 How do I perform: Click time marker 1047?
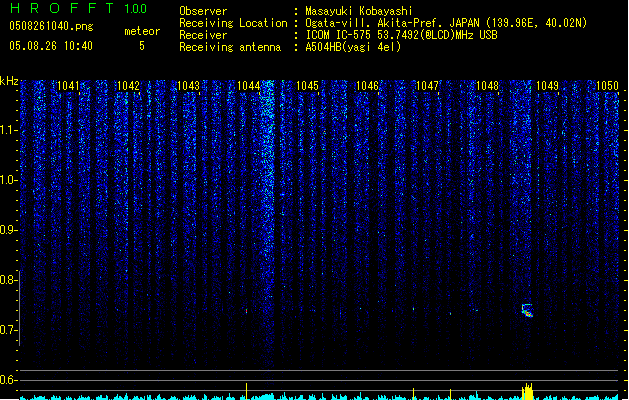click(427, 85)
